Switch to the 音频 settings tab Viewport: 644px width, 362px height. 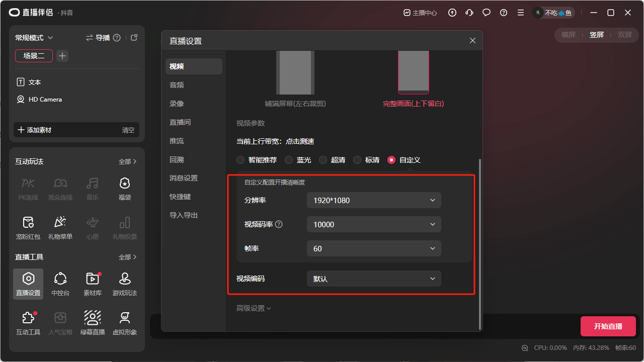click(194, 85)
